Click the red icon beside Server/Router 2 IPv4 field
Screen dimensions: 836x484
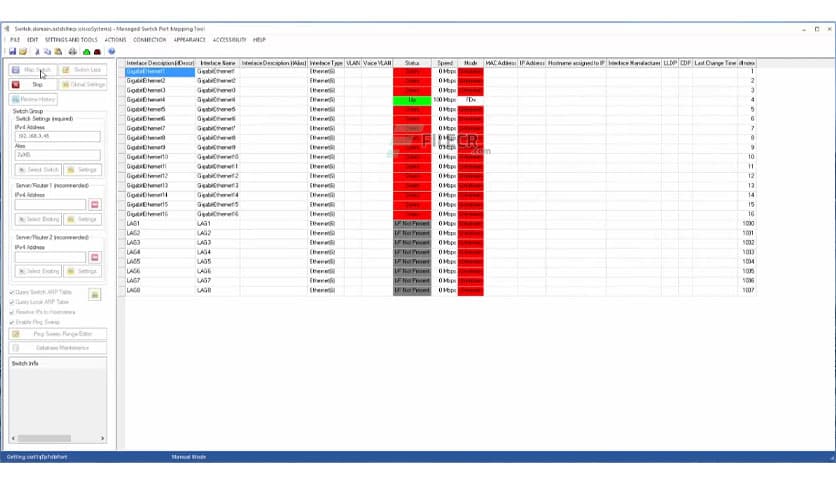[x=94, y=257]
